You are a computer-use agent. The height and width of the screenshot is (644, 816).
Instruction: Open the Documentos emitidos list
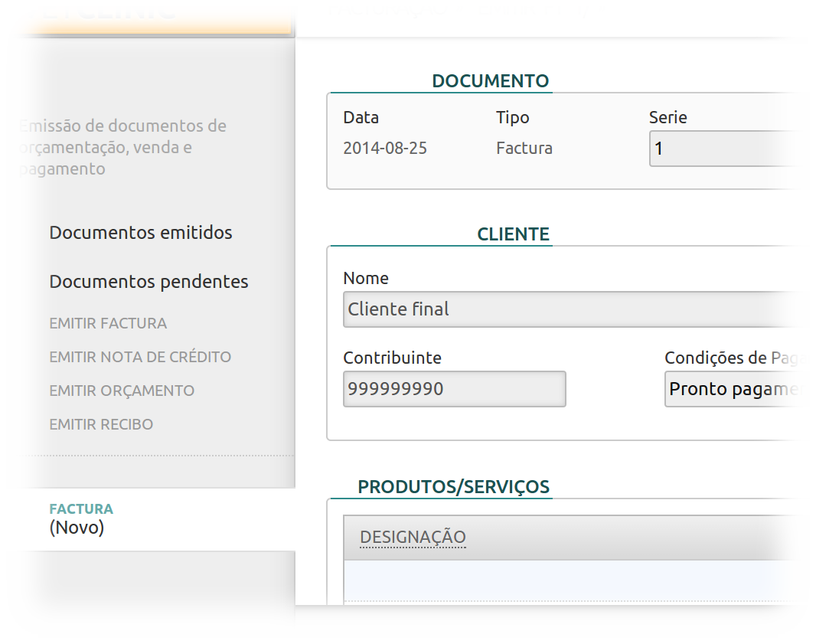[141, 233]
